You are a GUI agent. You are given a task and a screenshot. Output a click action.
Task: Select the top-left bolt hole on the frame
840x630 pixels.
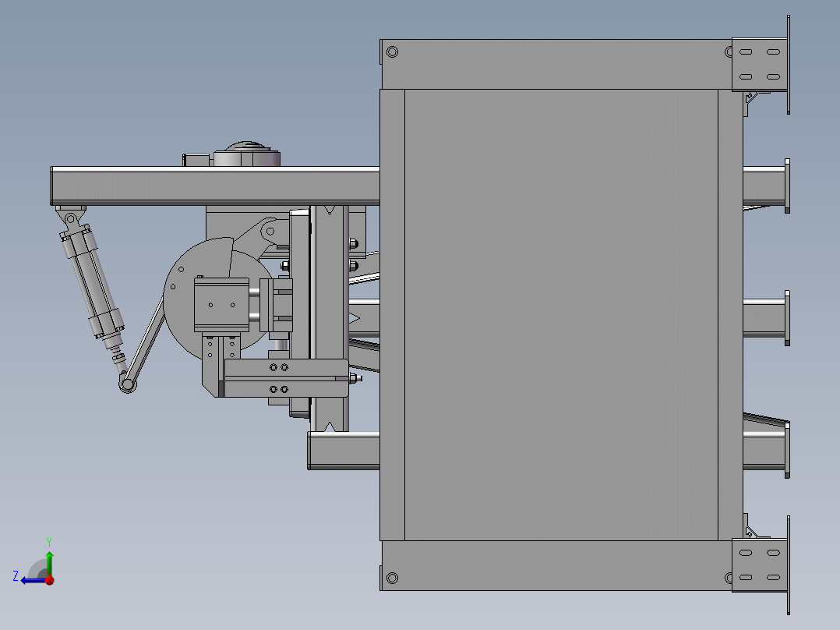tap(392, 52)
